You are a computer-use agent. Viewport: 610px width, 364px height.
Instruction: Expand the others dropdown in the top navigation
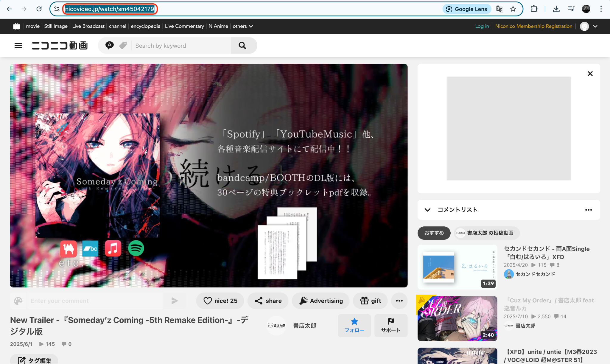(243, 26)
